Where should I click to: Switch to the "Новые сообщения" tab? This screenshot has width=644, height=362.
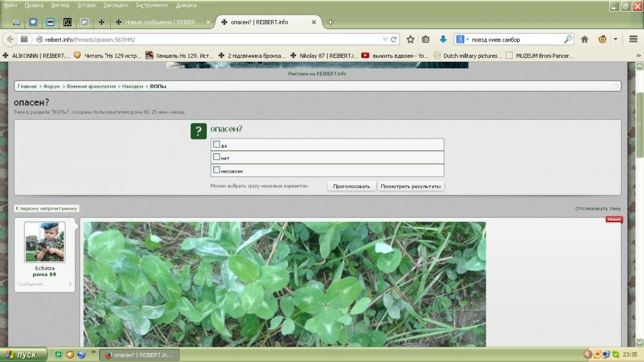click(161, 22)
